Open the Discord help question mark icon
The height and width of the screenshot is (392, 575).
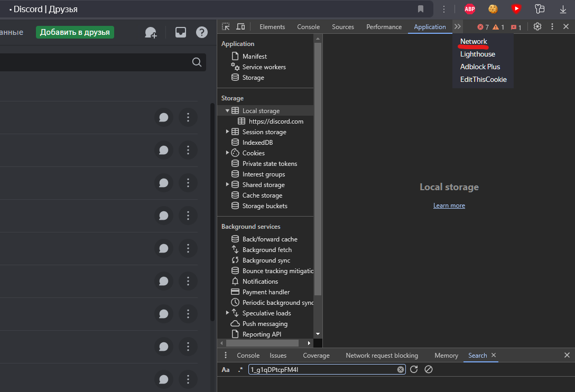click(202, 32)
